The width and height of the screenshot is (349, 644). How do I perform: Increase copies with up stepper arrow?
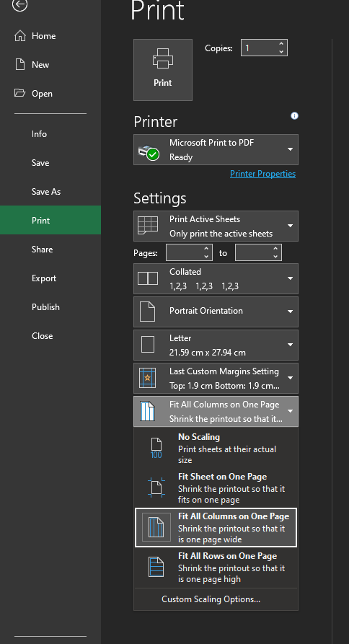click(281, 44)
